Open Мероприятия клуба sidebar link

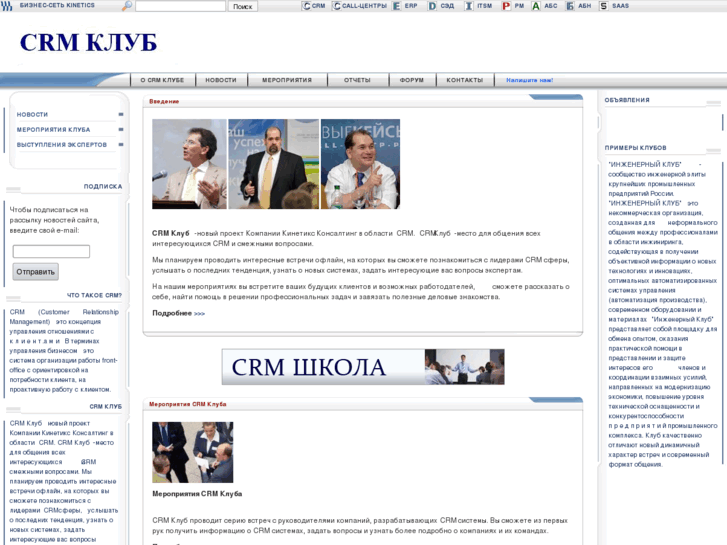click(53, 129)
